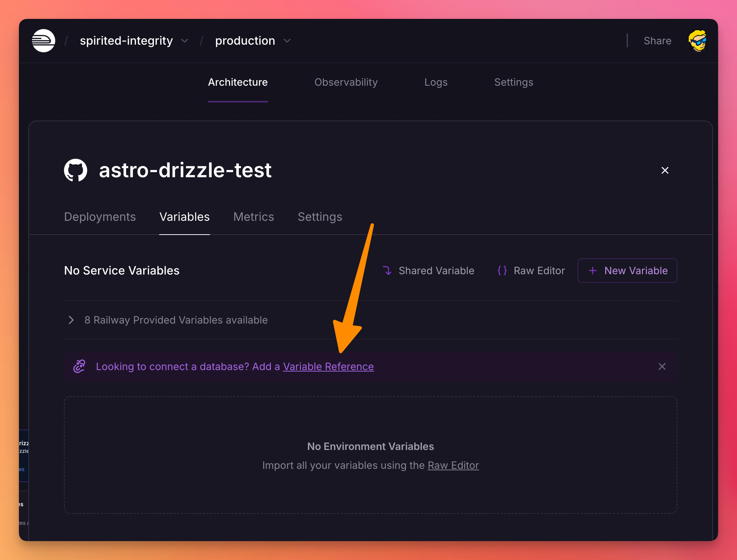Open the Logs tab

click(435, 82)
